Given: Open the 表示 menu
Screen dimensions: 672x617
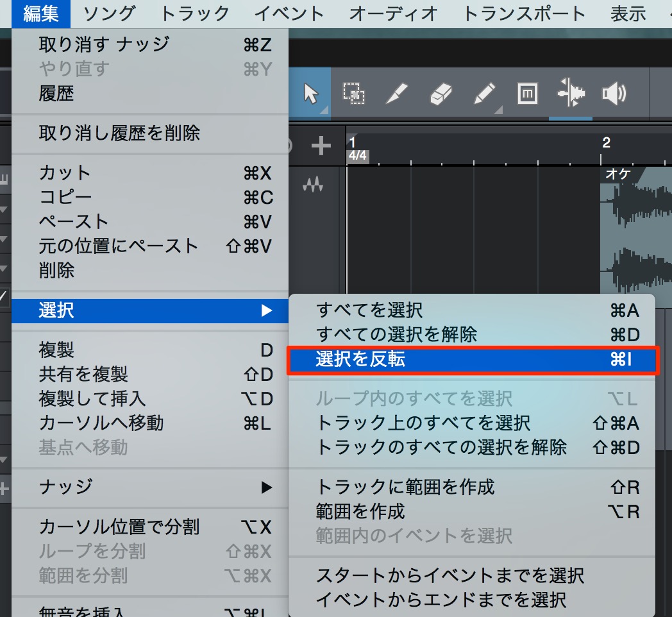Looking at the screenshot, I should click(x=628, y=13).
